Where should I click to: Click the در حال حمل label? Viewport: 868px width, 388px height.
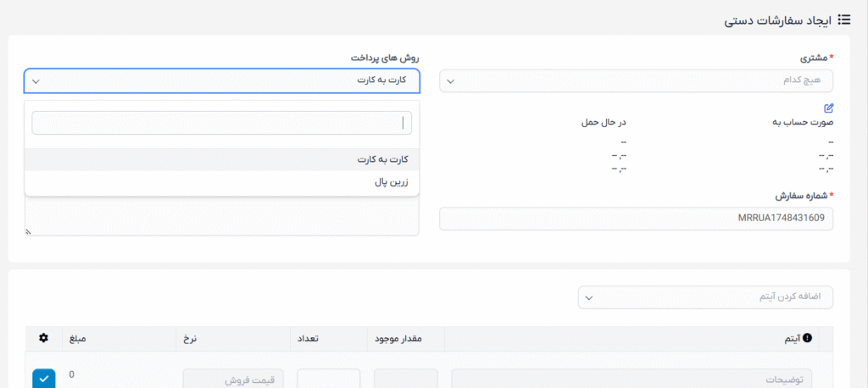click(x=603, y=122)
